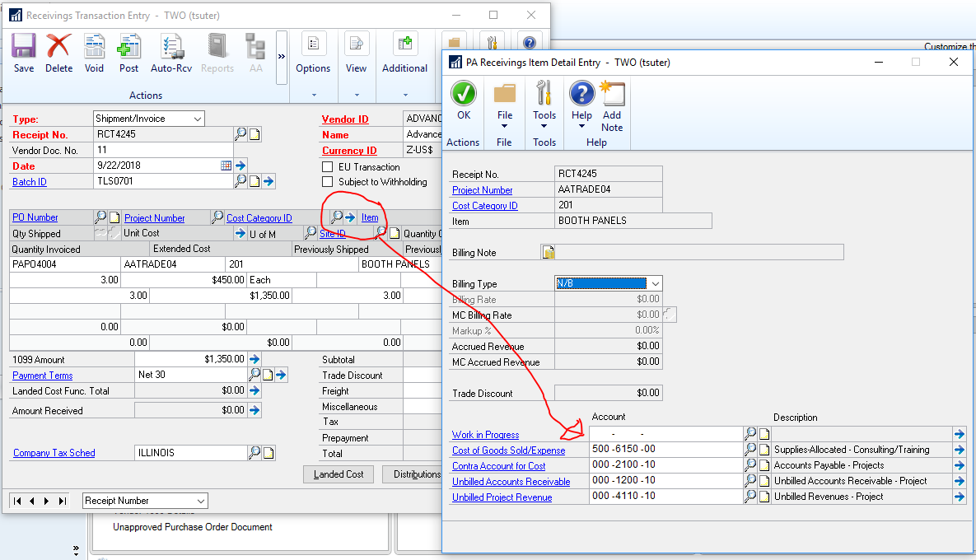
Task: Open lookup for Receipt No. field
Action: pyautogui.click(x=240, y=134)
